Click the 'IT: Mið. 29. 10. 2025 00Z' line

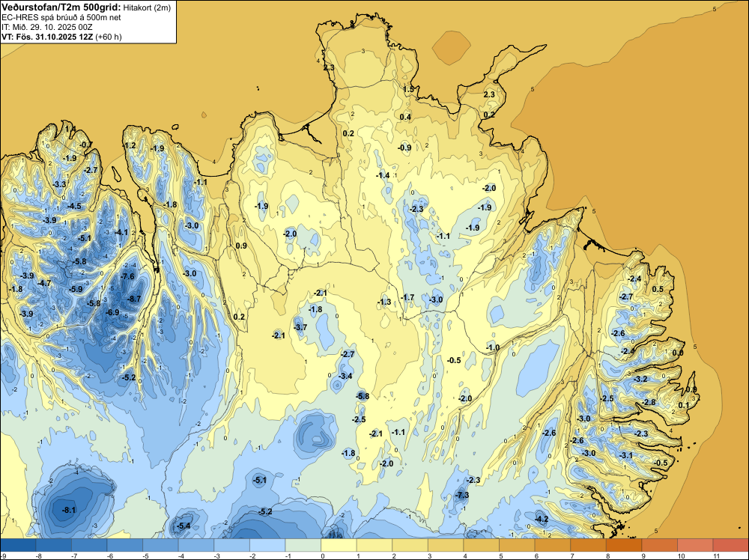click(46, 27)
